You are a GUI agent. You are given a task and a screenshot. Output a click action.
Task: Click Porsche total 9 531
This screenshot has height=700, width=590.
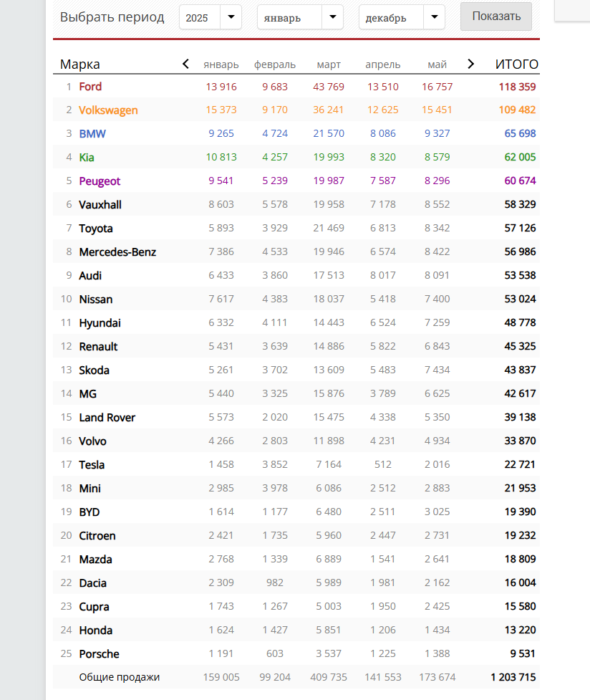523,654
